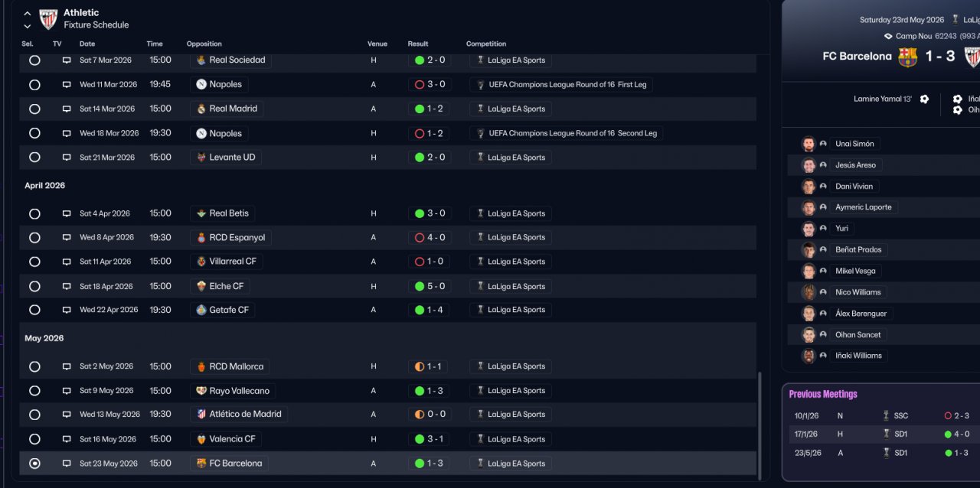Open Álex Berenguer's player profile
Screen dimensions: 980x488
[861, 314]
